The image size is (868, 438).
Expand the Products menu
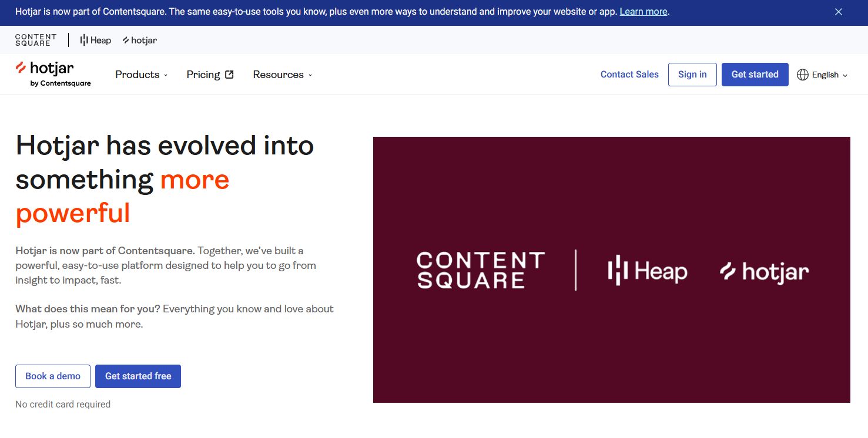pos(142,75)
